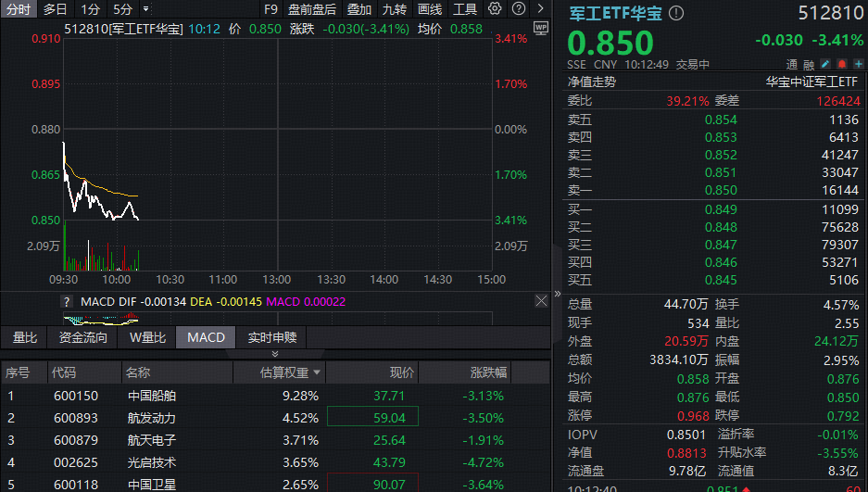The height and width of the screenshot is (492, 868).
Task: Click the info icon beside 军工ETF华宝
Action: coord(676,13)
